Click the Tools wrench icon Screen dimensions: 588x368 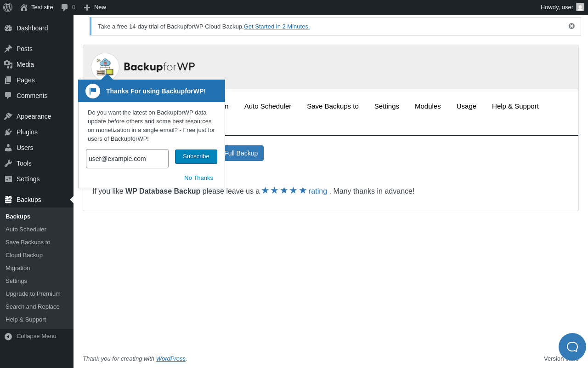point(8,163)
